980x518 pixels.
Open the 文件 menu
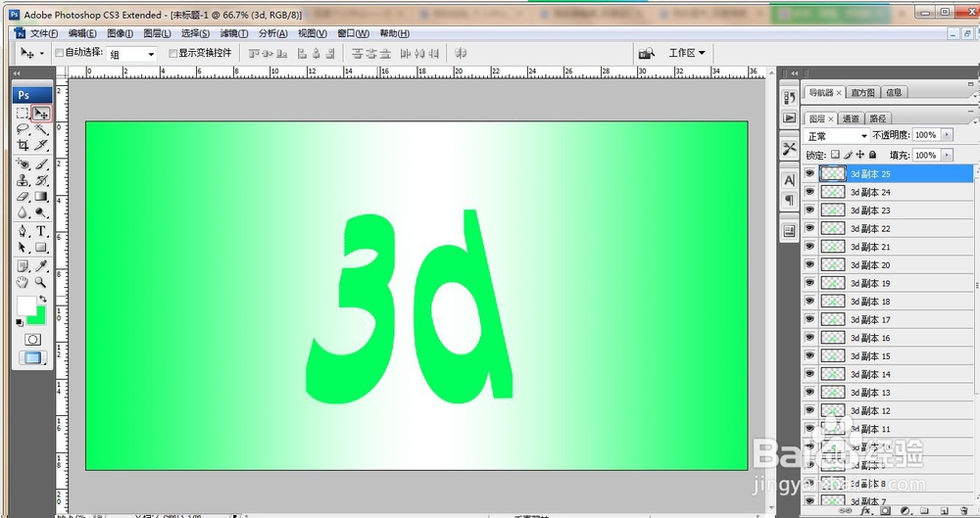coord(44,33)
